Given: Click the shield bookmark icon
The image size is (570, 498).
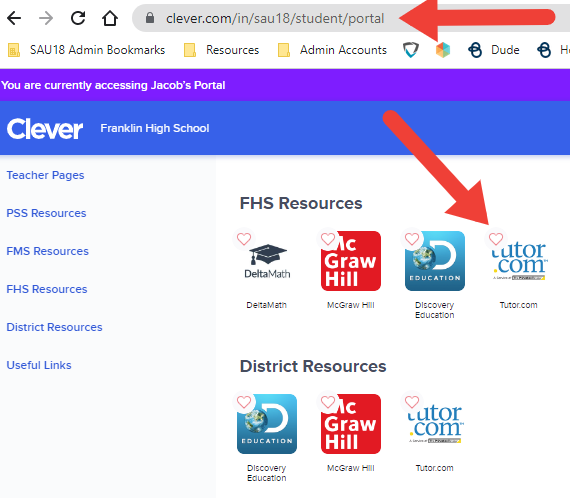Looking at the screenshot, I should point(411,50).
